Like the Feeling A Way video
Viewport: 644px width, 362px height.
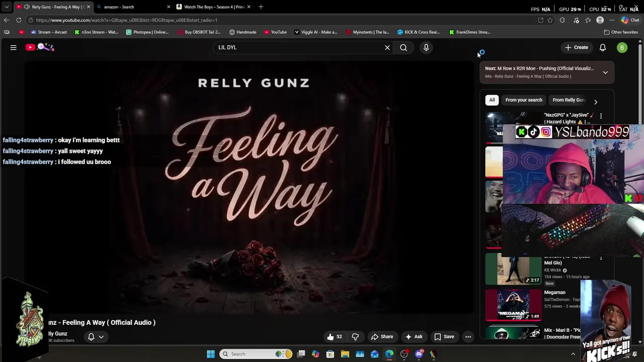point(335,337)
